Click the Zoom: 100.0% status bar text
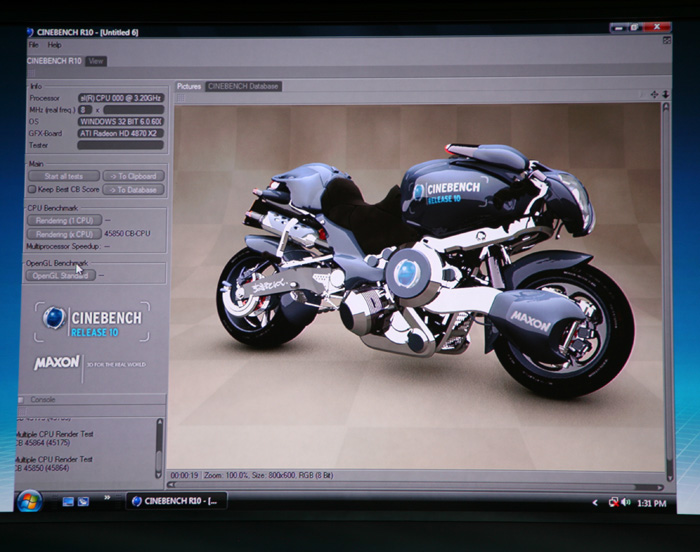 click(226, 475)
